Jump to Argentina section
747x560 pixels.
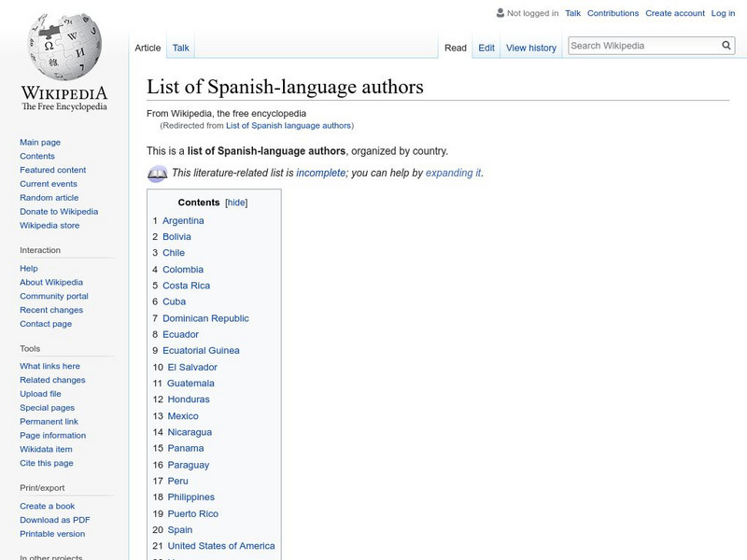click(x=183, y=220)
